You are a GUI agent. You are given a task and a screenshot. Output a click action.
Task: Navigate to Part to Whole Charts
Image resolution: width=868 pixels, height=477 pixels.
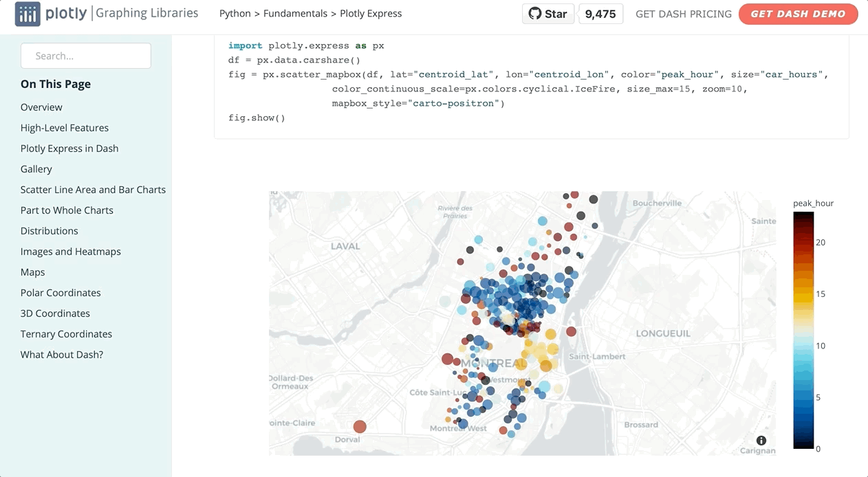click(67, 210)
